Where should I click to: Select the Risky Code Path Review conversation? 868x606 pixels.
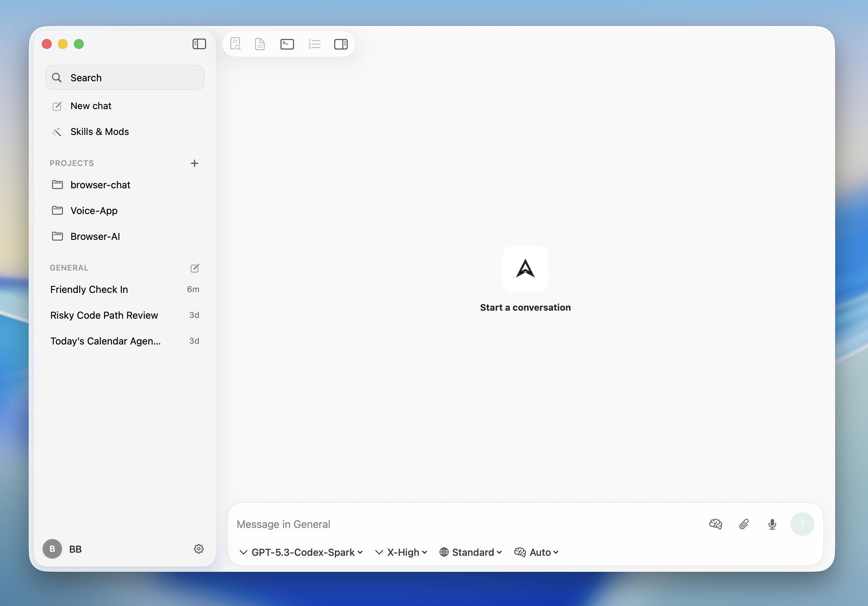[104, 315]
